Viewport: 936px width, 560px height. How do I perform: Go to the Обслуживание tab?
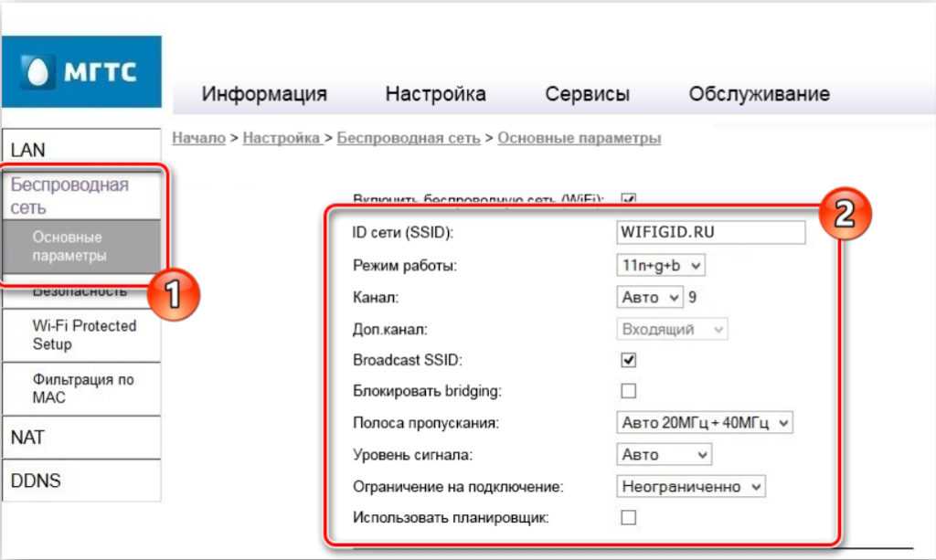coord(759,94)
